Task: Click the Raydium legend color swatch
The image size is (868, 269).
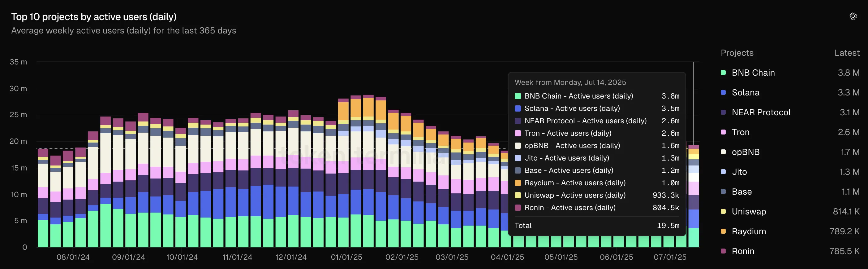Action: click(x=723, y=231)
